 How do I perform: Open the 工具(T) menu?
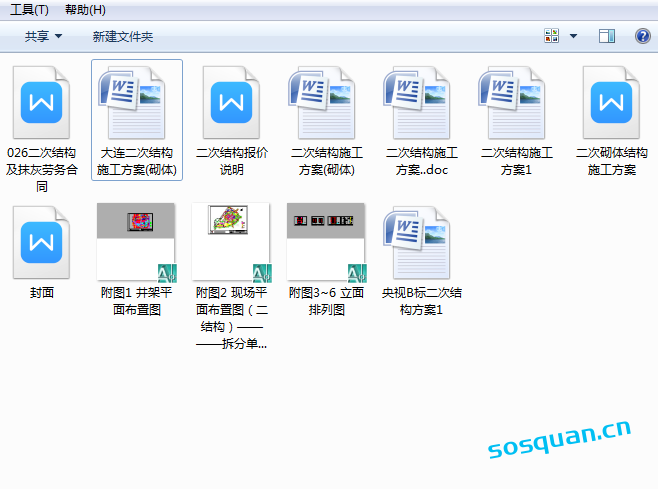29,10
